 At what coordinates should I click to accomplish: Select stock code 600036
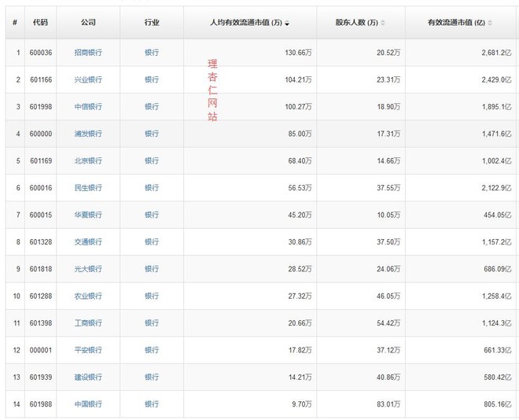(41, 53)
